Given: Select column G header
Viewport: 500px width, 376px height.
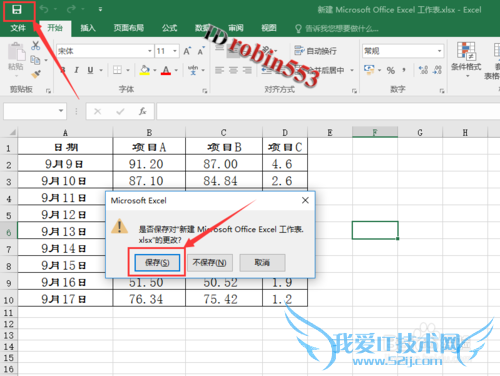Looking at the screenshot, I should 420,132.
